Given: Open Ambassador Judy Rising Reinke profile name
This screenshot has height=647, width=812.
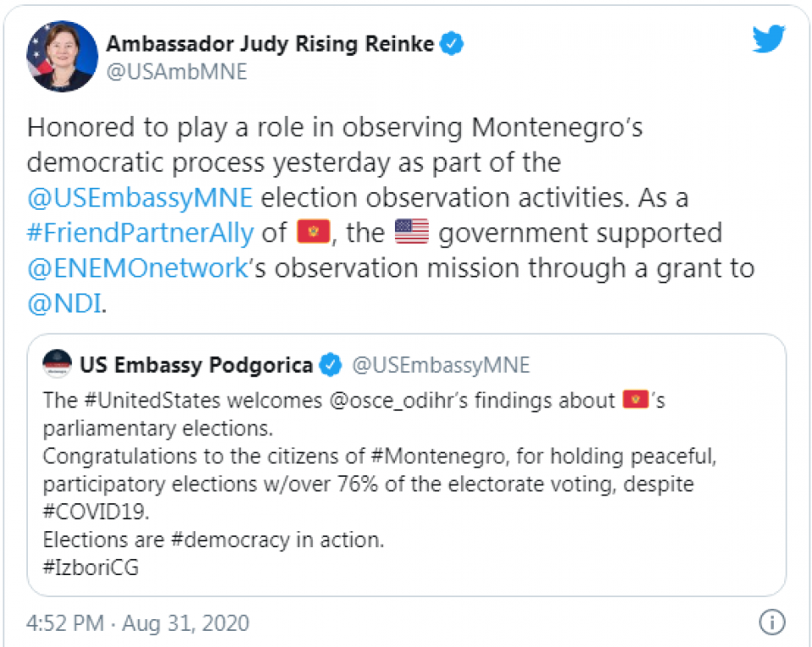Looking at the screenshot, I should click(271, 44).
